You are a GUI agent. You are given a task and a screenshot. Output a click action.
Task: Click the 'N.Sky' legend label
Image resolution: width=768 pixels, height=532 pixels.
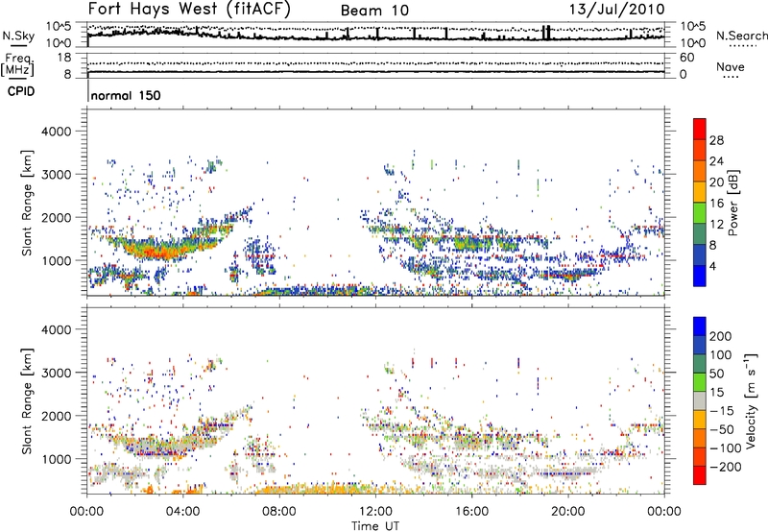click(18, 36)
